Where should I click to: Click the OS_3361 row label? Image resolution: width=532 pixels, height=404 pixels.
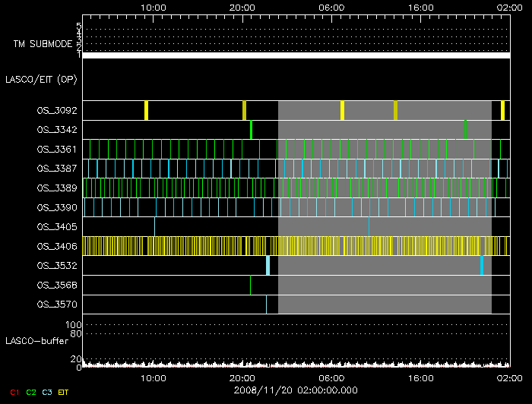[x=56, y=149]
